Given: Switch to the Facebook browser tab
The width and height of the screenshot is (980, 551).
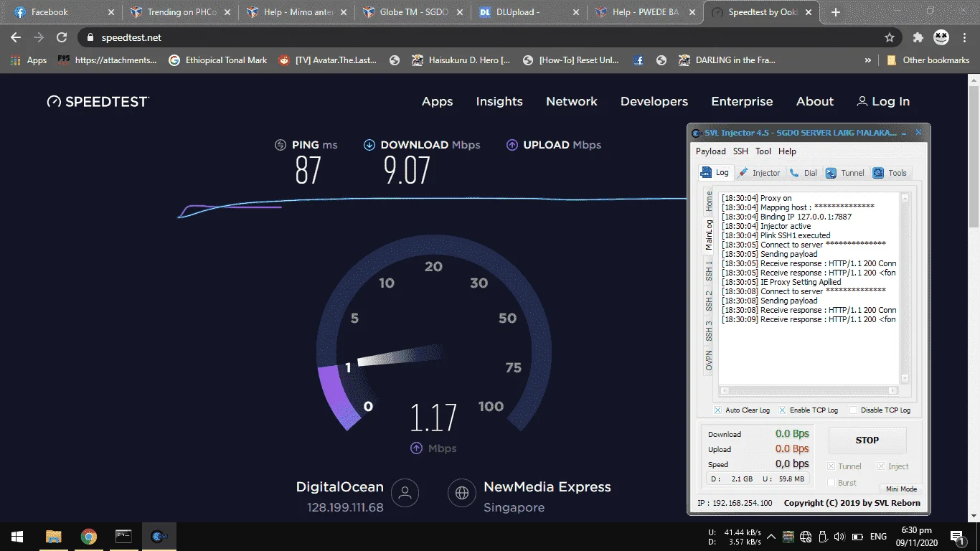Looking at the screenshot, I should pyautogui.click(x=63, y=12).
